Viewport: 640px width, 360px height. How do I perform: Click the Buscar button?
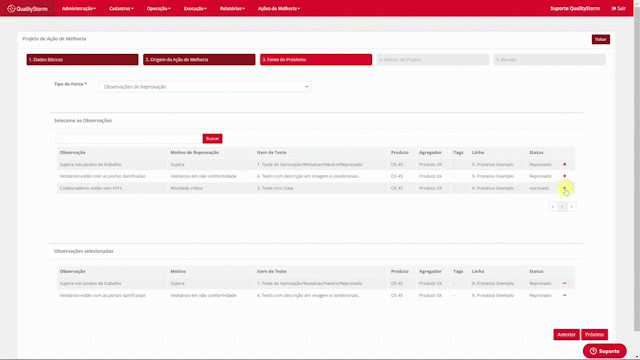pos(212,138)
